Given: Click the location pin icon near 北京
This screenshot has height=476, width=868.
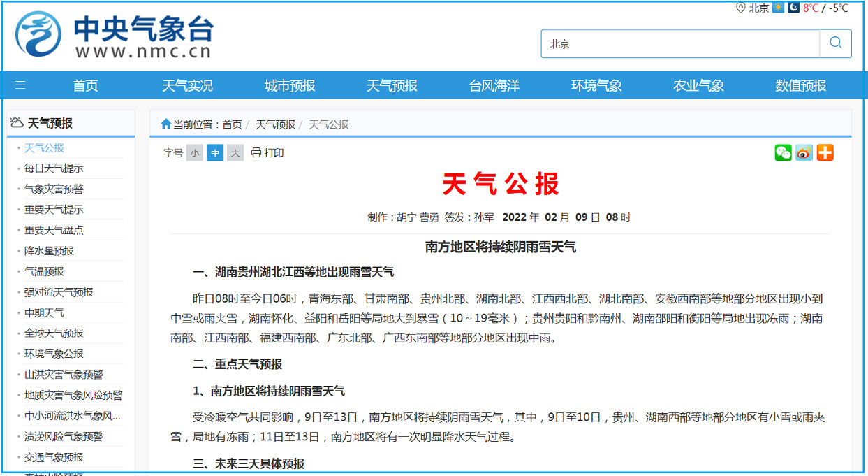Looking at the screenshot, I should (x=740, y=8).
